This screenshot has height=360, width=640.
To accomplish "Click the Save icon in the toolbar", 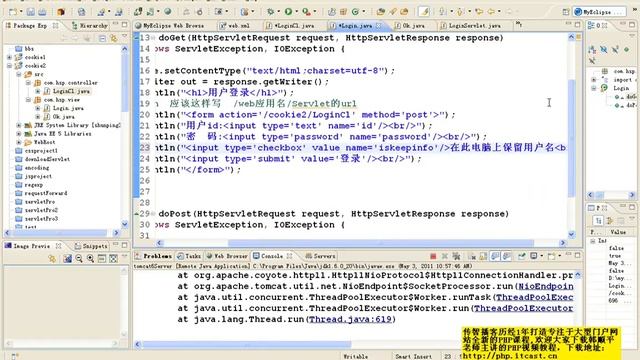I will [x=31, y=12].
